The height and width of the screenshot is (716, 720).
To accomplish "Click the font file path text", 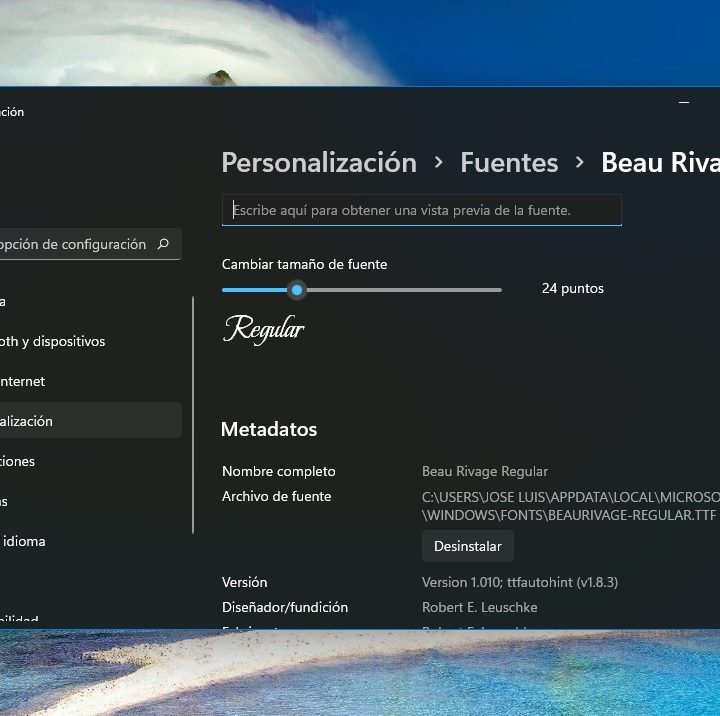I will [570, 506].
